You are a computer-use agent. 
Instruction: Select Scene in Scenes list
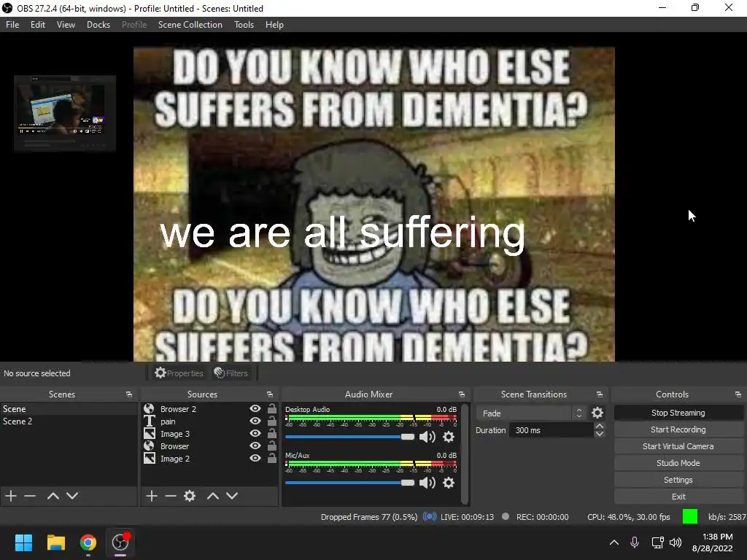(69, 409)
